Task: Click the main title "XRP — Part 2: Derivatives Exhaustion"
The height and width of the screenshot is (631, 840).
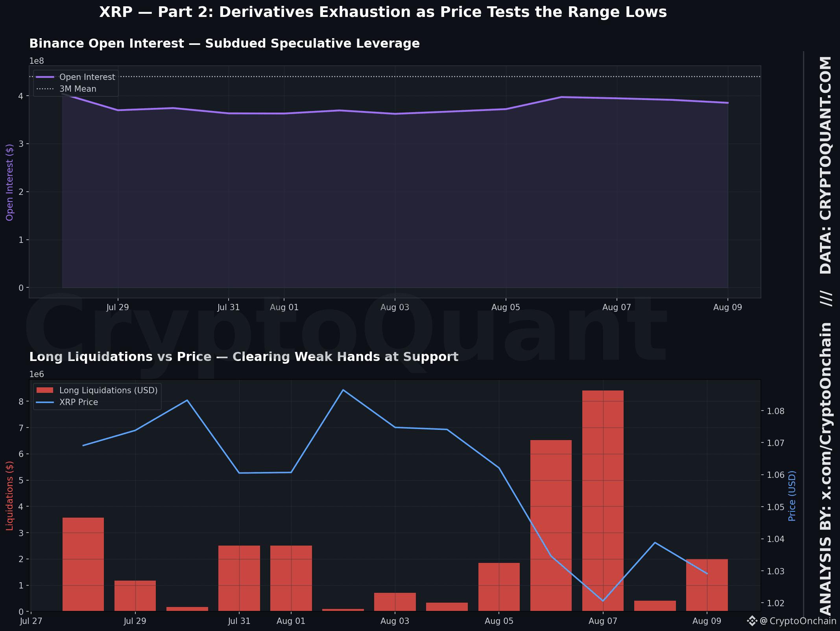Action: 383,12
